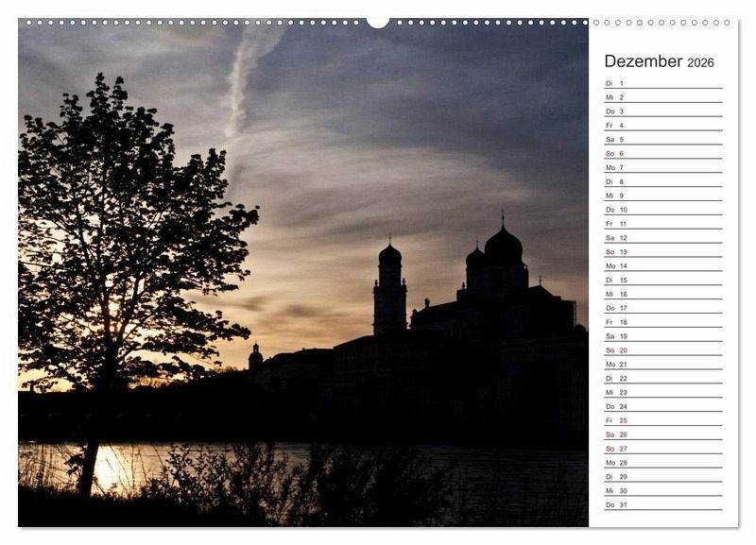This screenshot has height=545, width=756.
Task: Choose the Sa 19 day row
Action: coord(662,336)
